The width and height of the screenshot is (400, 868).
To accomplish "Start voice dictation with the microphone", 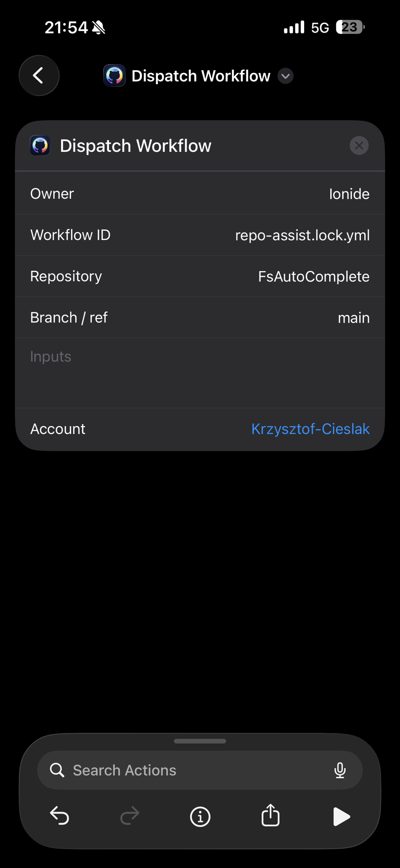I will pyautogui.click(x=340, y=770).
